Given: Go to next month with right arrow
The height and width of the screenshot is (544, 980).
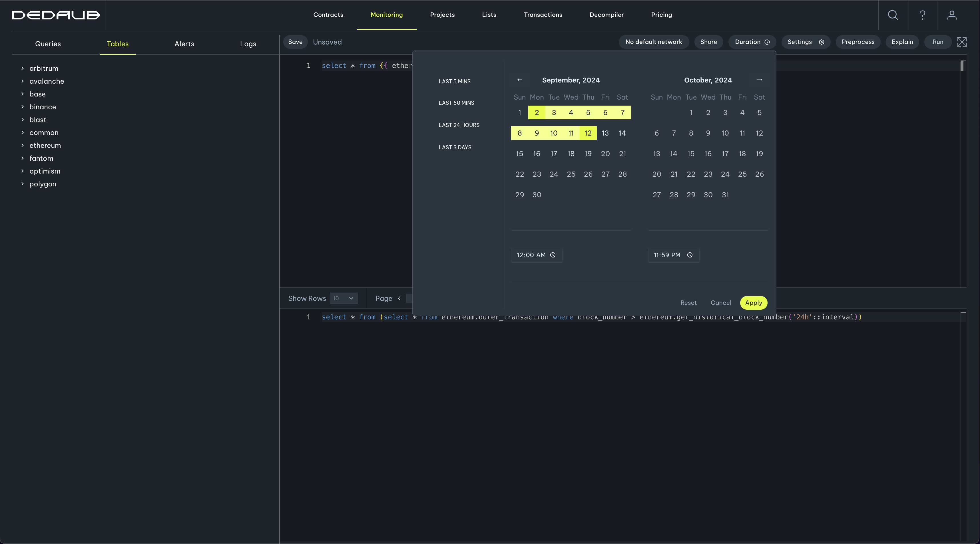Looking at the screenshot, I should point(759,80).
